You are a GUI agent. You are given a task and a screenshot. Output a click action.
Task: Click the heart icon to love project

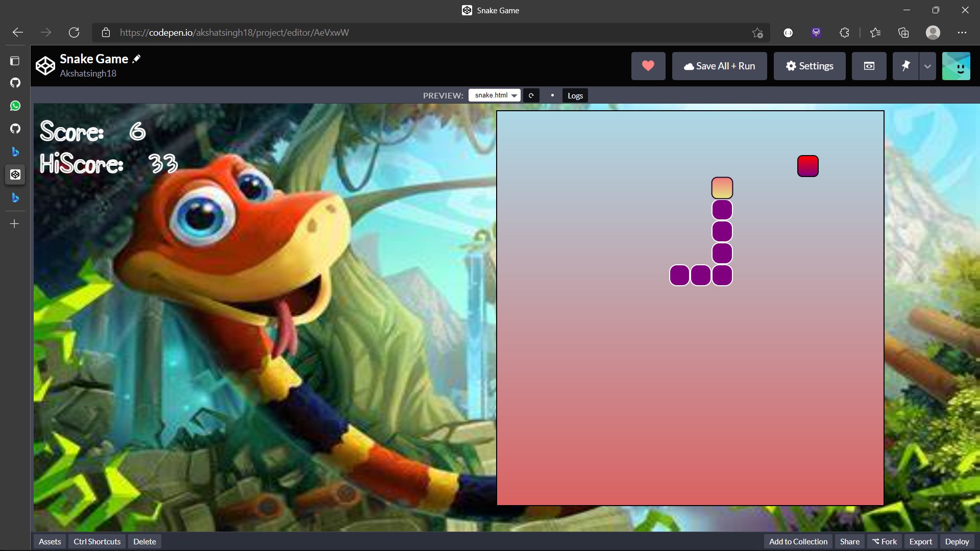648,66
